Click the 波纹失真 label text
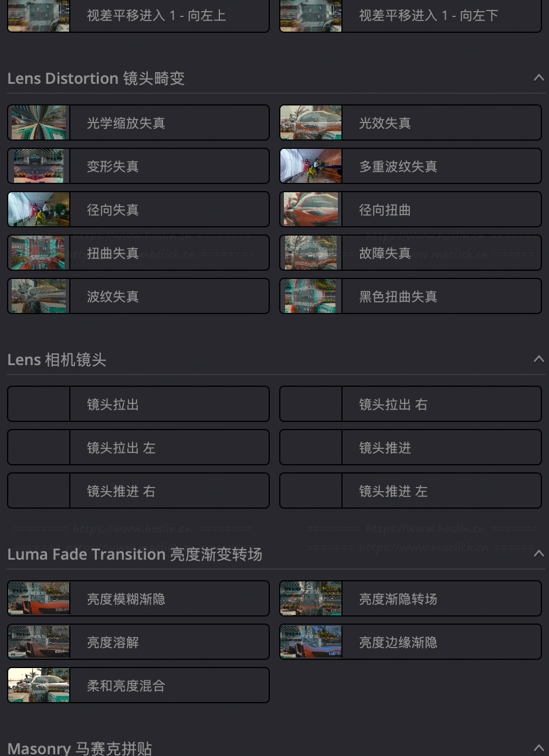 113,297
